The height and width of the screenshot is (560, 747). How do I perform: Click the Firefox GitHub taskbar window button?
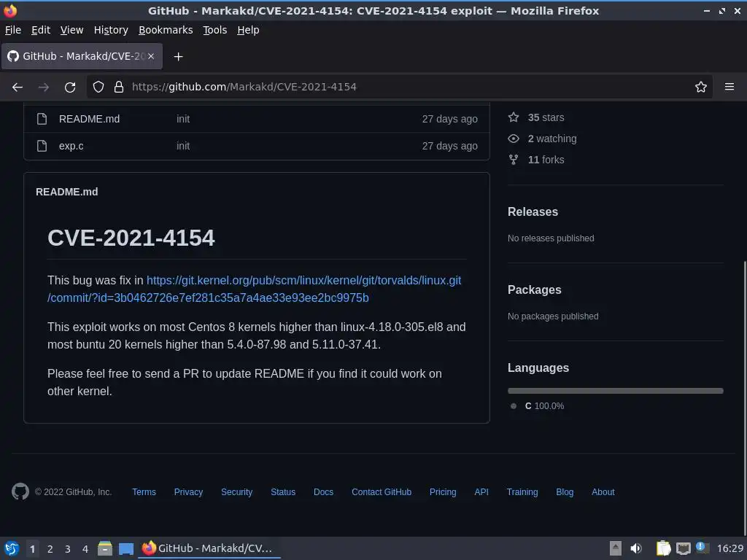(x=209, y=548)
